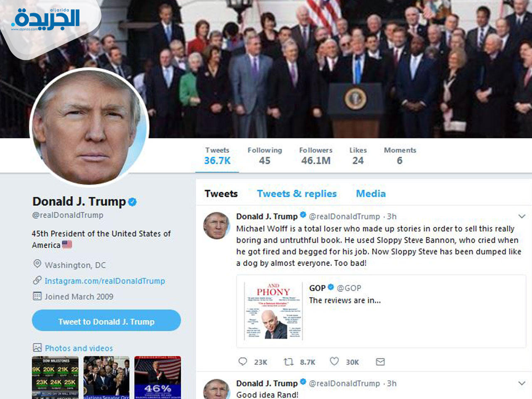Click the calendar icon beside Joined March 2009
This screenshot has width=532, height=399.
37,296
